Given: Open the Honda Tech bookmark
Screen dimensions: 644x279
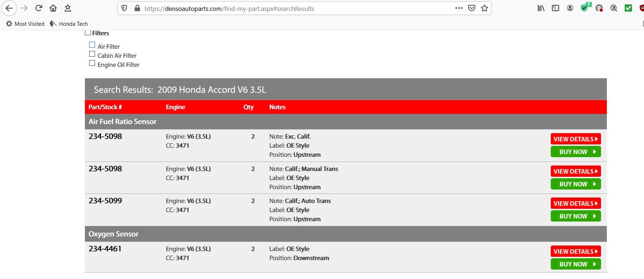Looking at the screenshot, I should click(69, 24).
